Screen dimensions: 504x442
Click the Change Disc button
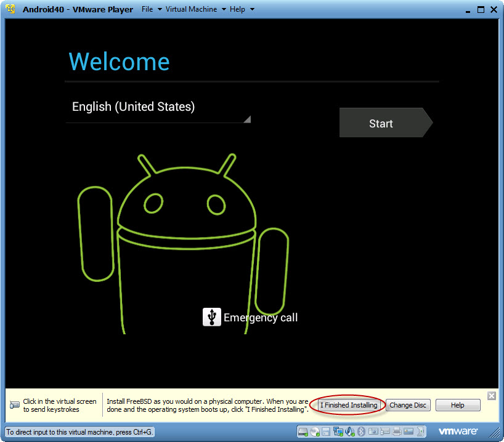(408, 405)
